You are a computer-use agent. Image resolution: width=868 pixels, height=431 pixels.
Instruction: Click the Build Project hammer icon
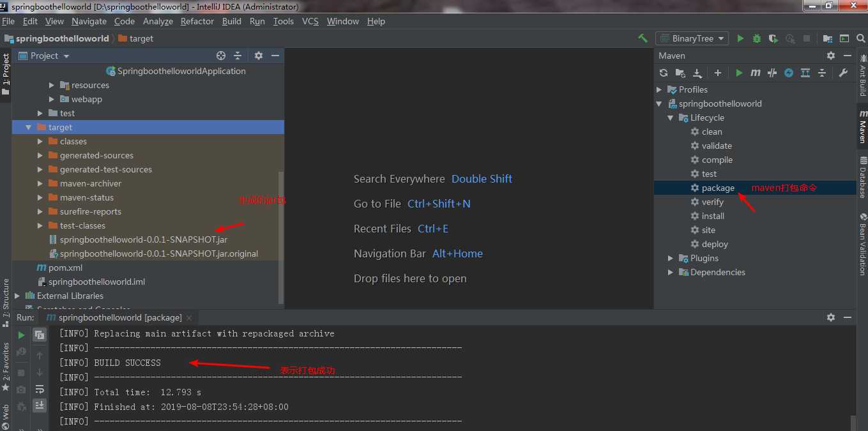click(643, 38)
